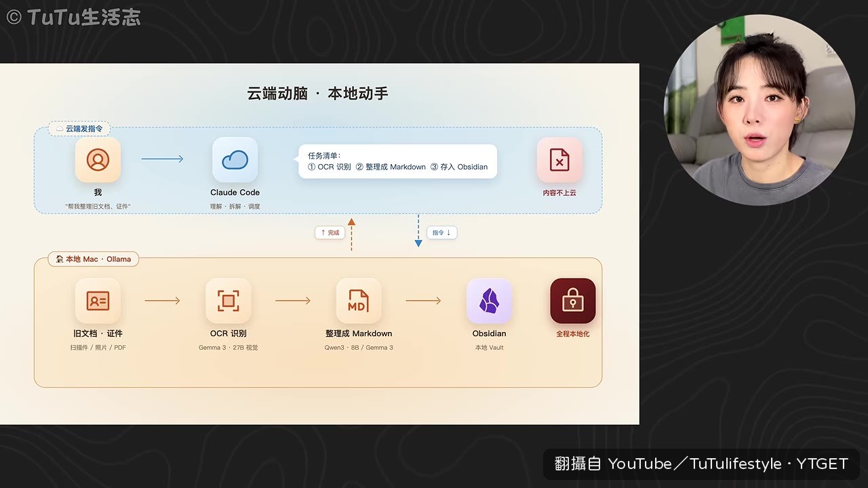Image resolution: width=868 pixels, height=488 pixels.
Task: Click the Claude Code cloud icon
Action: (235, 160)
